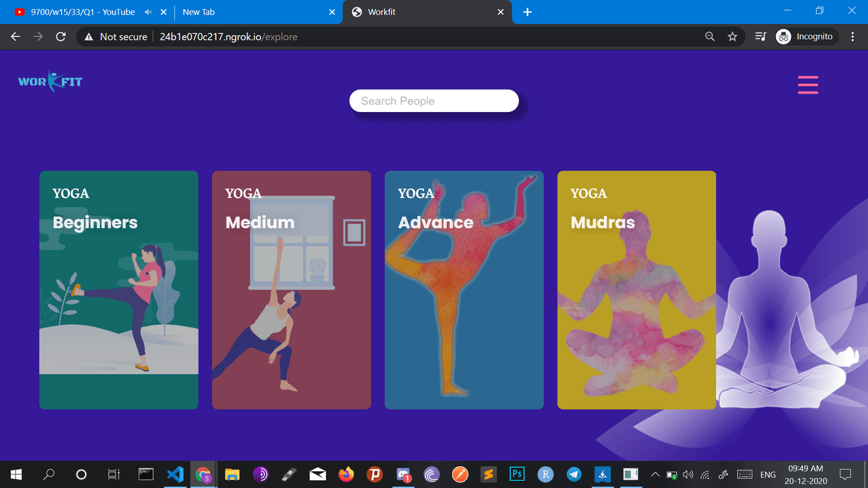Image resolution: width=868 pixels, height=488 pixels.
Task: Switch to Chrome on the taskbar
Action: tap(204, 474)
